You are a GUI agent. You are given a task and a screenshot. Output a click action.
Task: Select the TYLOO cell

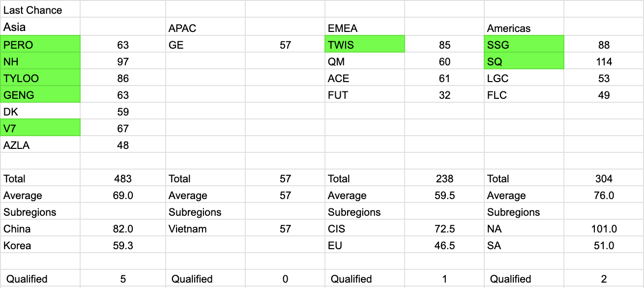(x=40, y=79)
